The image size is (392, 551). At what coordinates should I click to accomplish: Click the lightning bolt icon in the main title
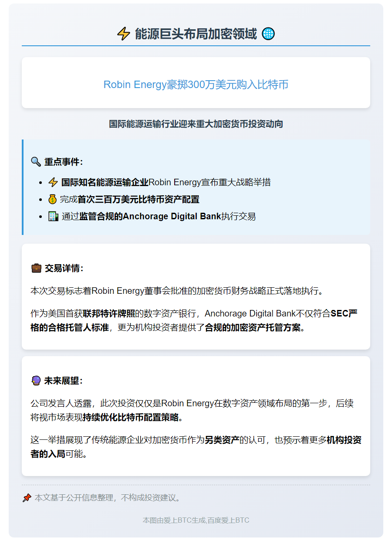(124, 34)
